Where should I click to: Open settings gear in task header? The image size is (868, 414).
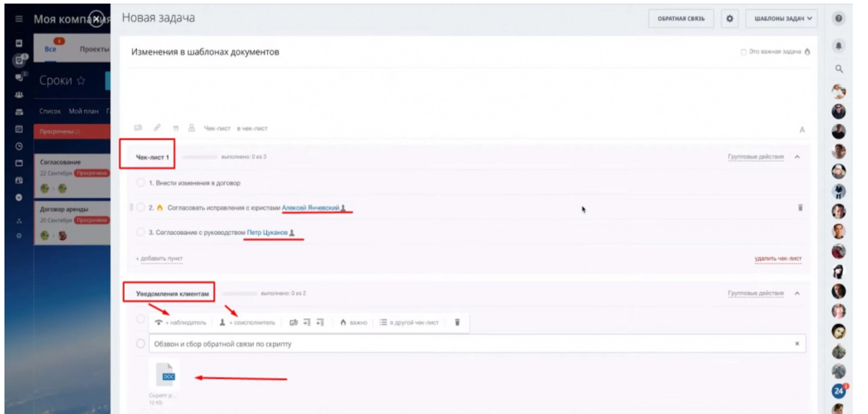pyautogui.click(x=729, y=19)
